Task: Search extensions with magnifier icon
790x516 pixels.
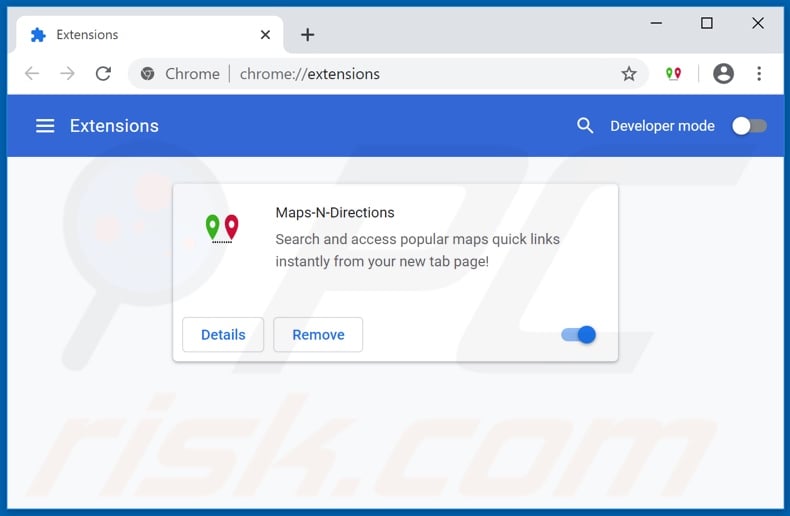Action: click(x=584, y=125)
